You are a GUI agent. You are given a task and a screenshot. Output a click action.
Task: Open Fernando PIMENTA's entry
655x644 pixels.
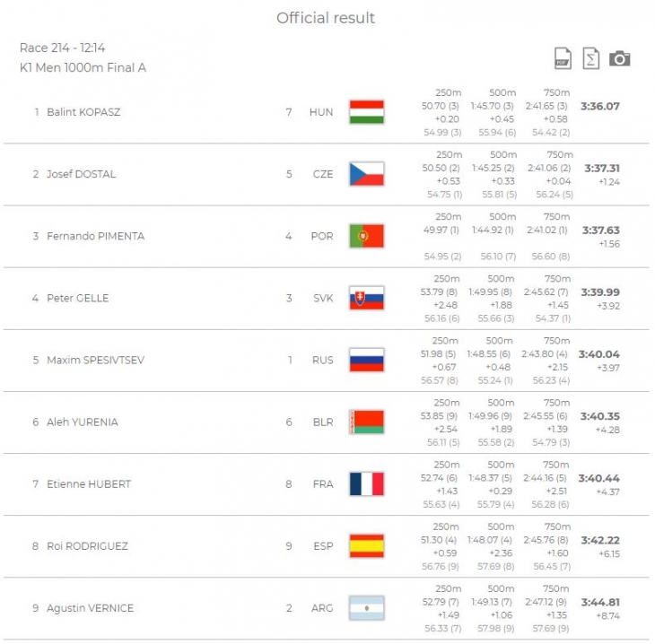tap(96, 236)
